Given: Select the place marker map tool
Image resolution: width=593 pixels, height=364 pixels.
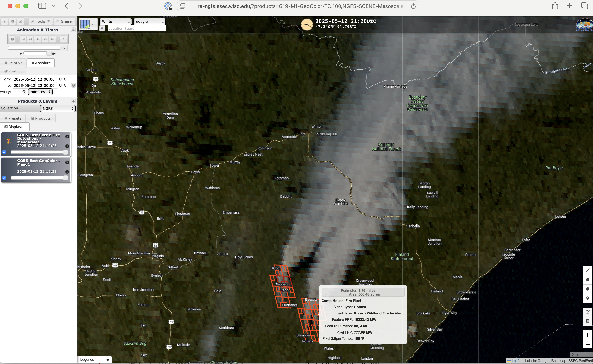Looking at the screenshot, I should 587,298.
